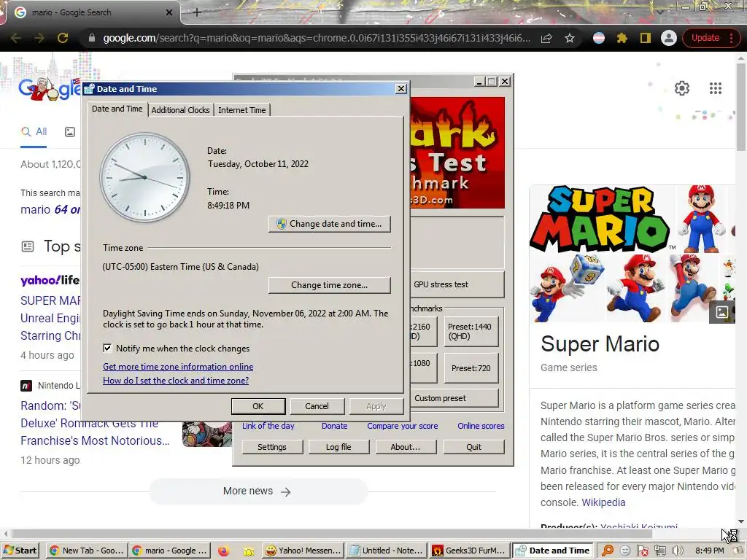
Task: Toggle Notify me when the clock changes
Action: (x=107, y=348)
